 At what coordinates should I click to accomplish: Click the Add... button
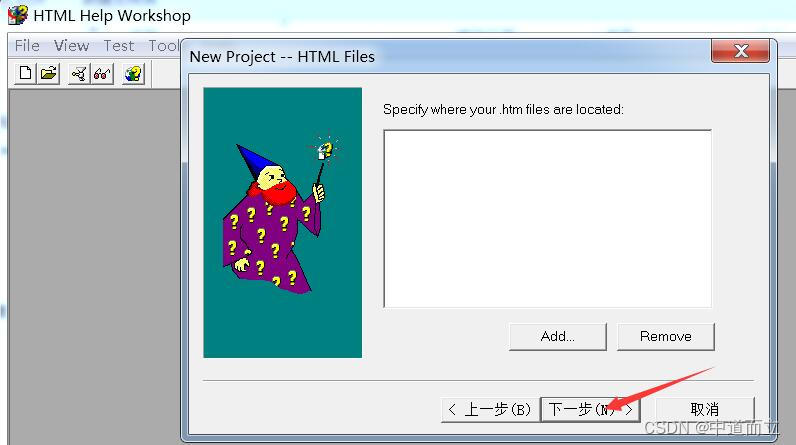pos(557,336)
